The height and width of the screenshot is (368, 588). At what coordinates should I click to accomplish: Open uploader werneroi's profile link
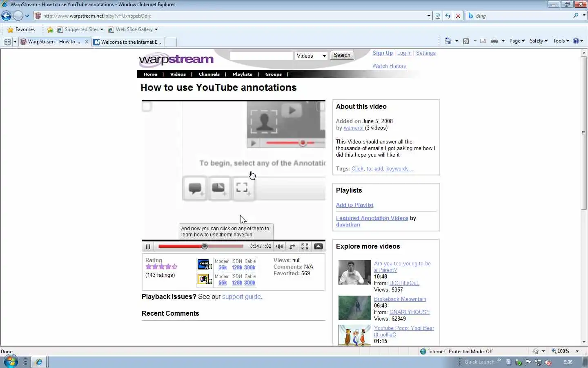coord(354,128)
